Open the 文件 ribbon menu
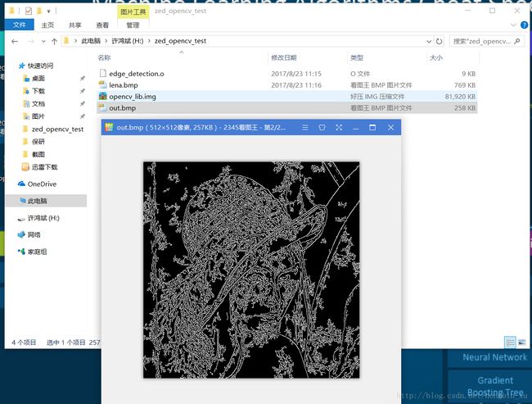This screenshot has height=404, width=532. click(x=20, y=25)
